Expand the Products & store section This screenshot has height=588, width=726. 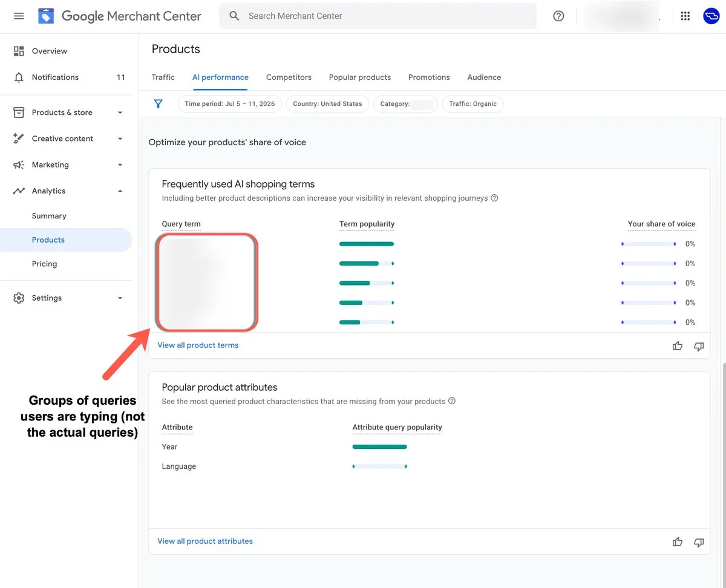pyautogui.click(x=120, y=113)
